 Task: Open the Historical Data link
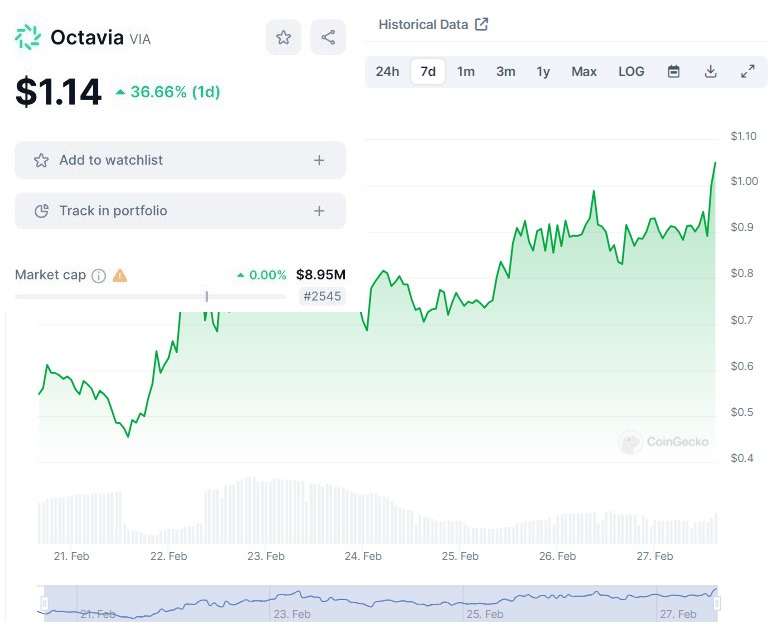click(433, 24)
